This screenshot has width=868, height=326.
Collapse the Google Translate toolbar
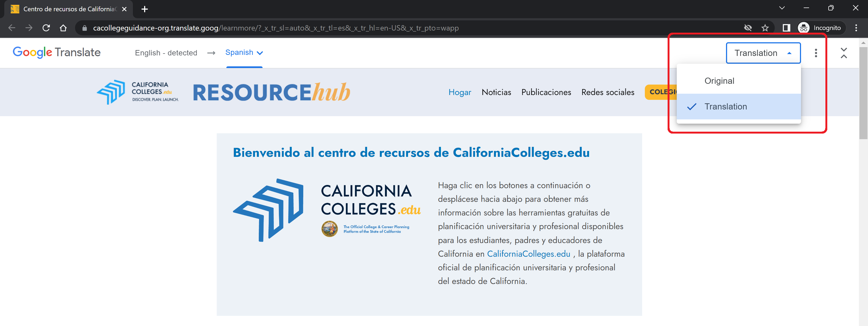point(843,53)
